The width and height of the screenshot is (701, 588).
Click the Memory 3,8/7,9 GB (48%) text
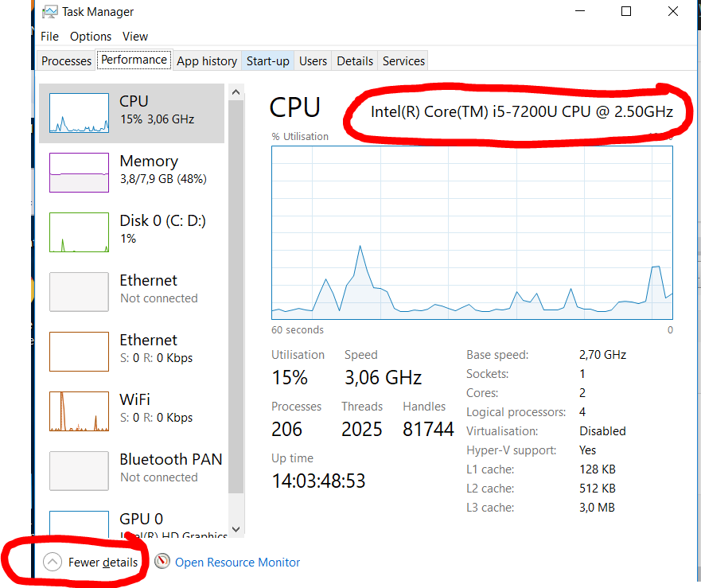click(x=163, y=179)
